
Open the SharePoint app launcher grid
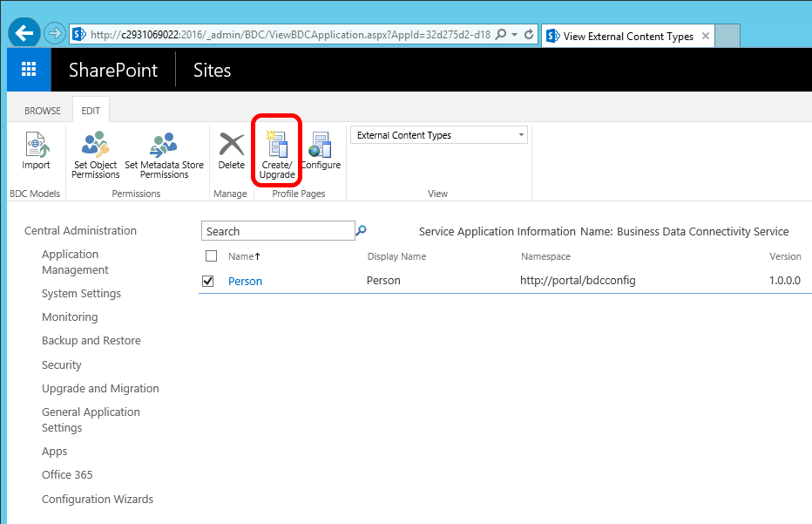click(x=29, y=71)
